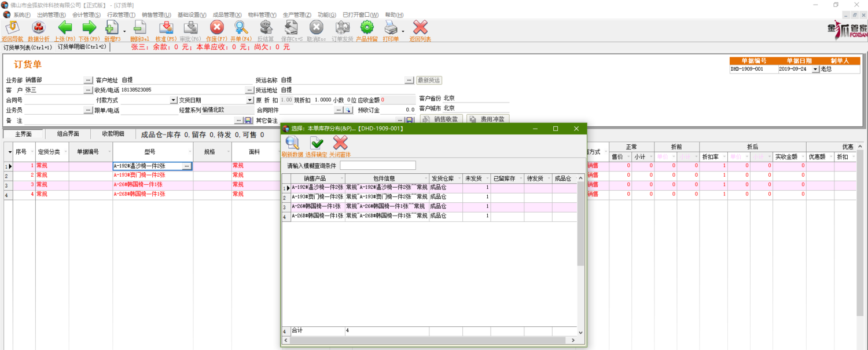Click the fuzzy search condition input field
Image resolution: width=868 pixels, height=350 pixels.
pos(377,166)
